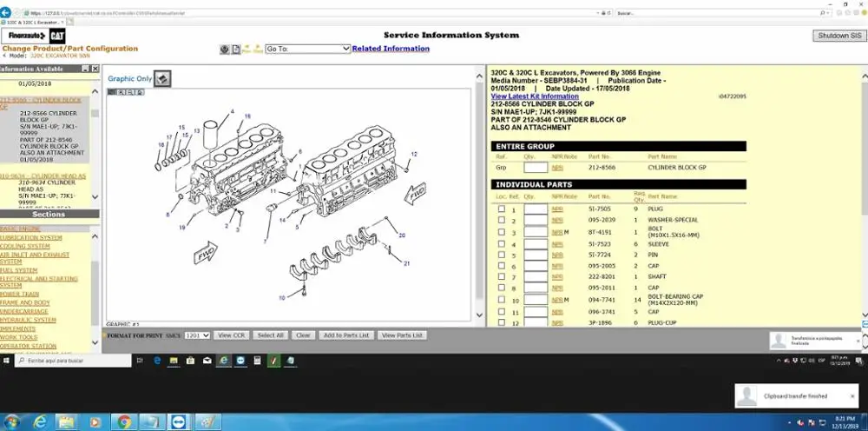Check the box for 094-7741 BOLT-BEARING CAP
The height and width of the screenshot is (431, 868).
502,300
